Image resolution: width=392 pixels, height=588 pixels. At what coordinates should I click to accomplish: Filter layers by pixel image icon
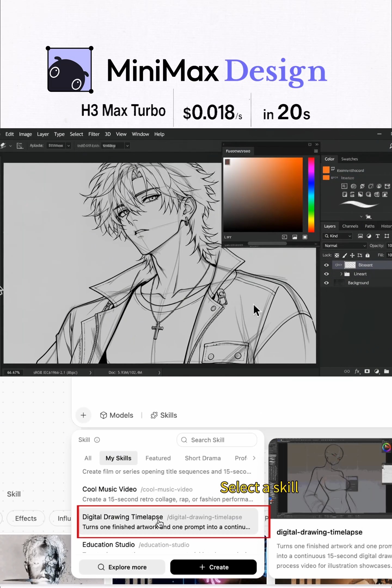point(360,236)
